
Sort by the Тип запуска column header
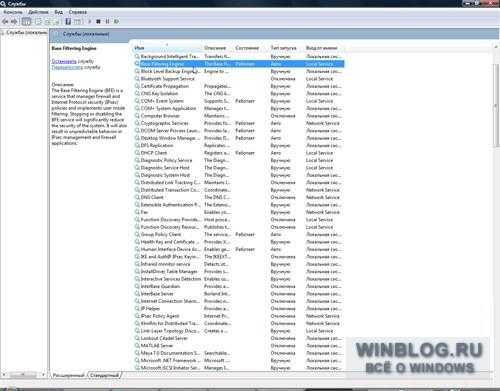coord(286,48)
